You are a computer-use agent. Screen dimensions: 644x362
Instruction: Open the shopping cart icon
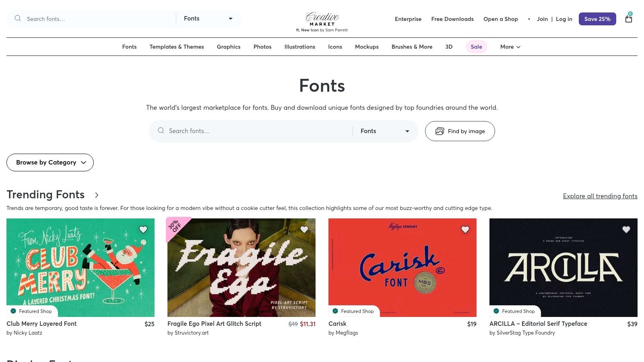tap(628, 19)
